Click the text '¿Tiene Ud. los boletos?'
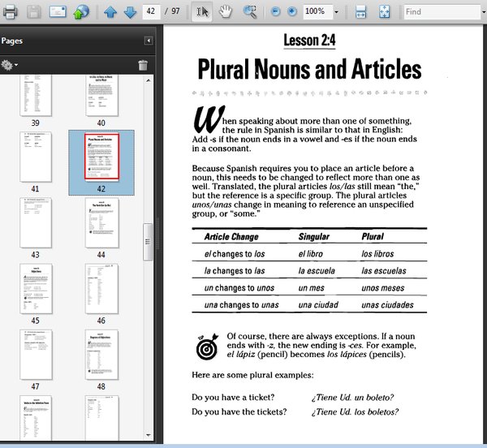Image resolution: width=487 pixels, height=448 pixels. coord(355,412)
